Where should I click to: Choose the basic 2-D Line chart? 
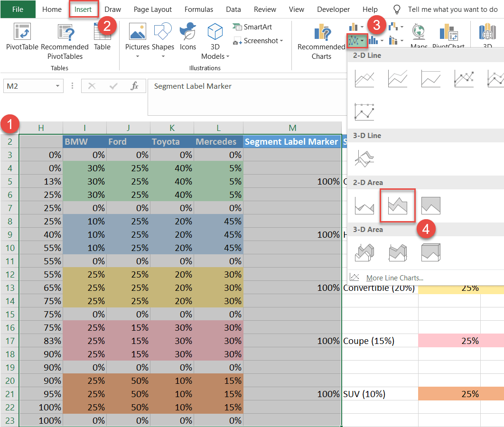[364, 78]
